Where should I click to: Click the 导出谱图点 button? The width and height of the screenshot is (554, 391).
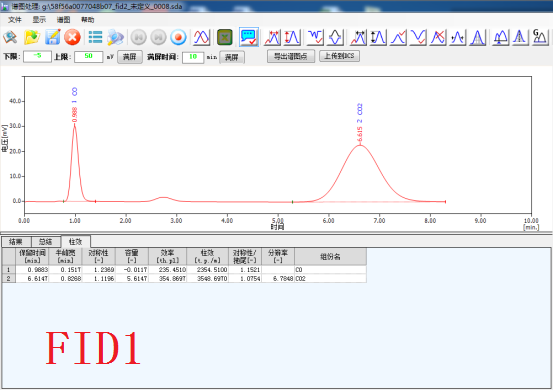coord(291,57)
